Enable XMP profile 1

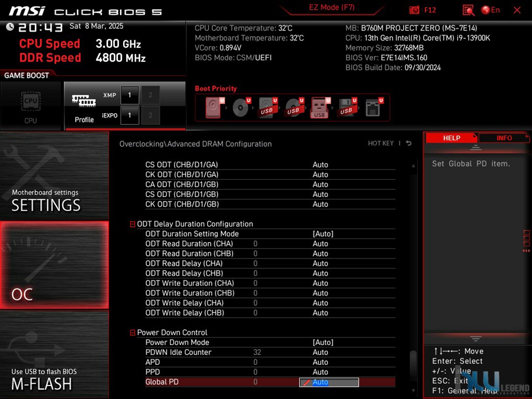coord(129,95)
